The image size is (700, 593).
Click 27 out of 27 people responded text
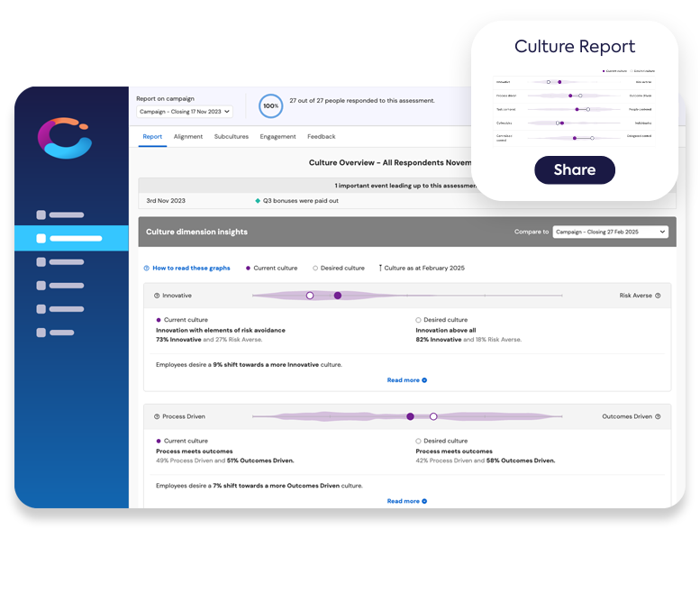click(362, 101)
